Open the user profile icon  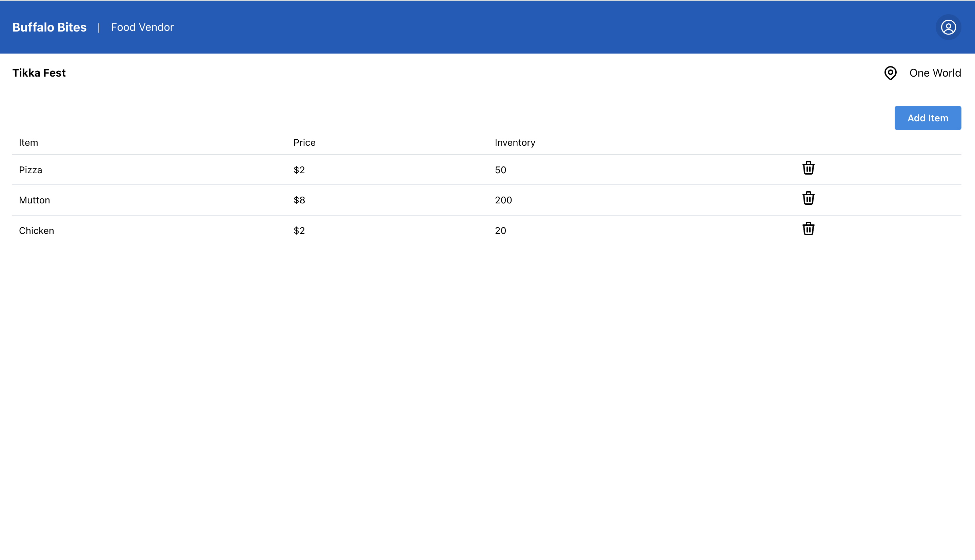[x=948, y=27]
